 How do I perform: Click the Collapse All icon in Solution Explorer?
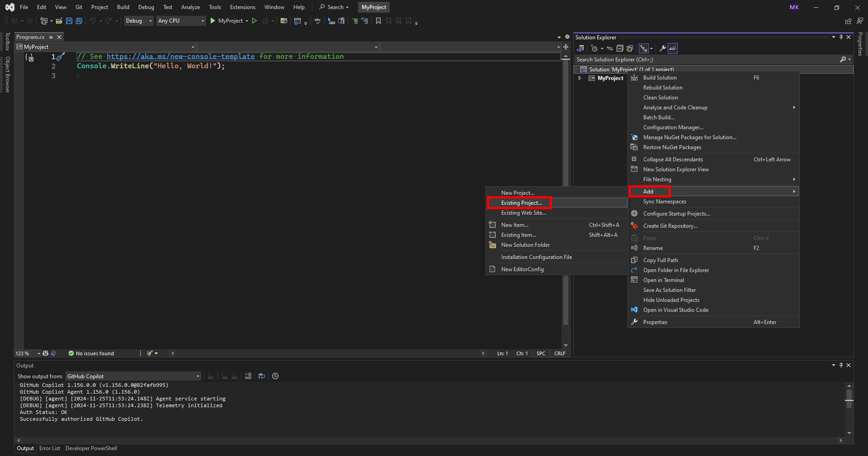click(x=620, y=48)
